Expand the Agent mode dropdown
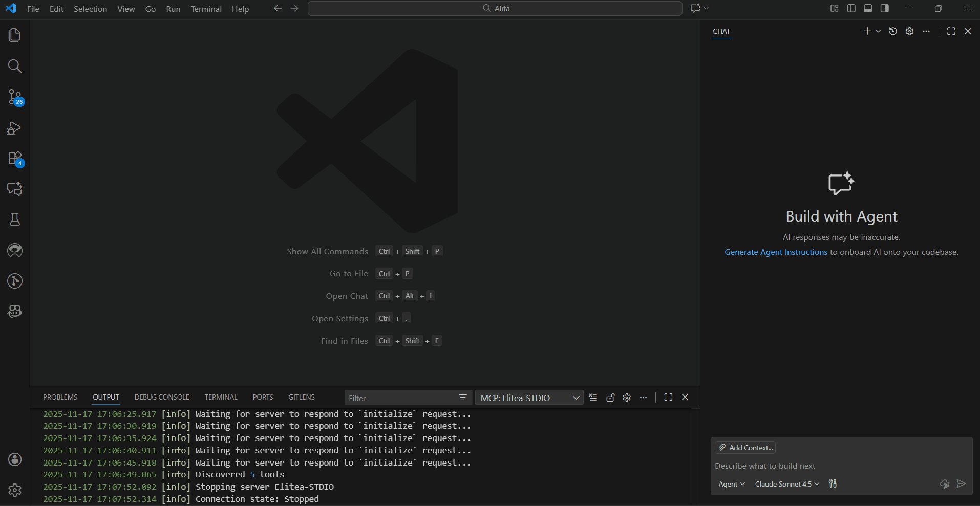This screenshot has width=980, height=506. (x=731, y=484)
